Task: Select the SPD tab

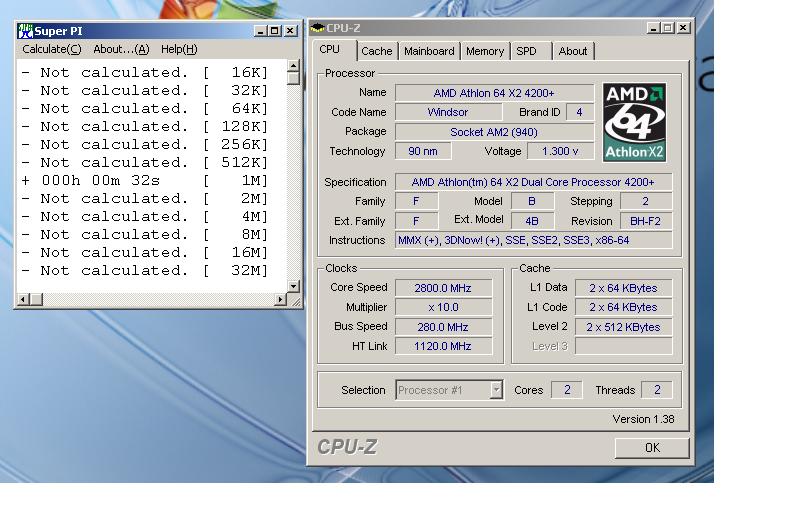Action: (x=526, y=51)
